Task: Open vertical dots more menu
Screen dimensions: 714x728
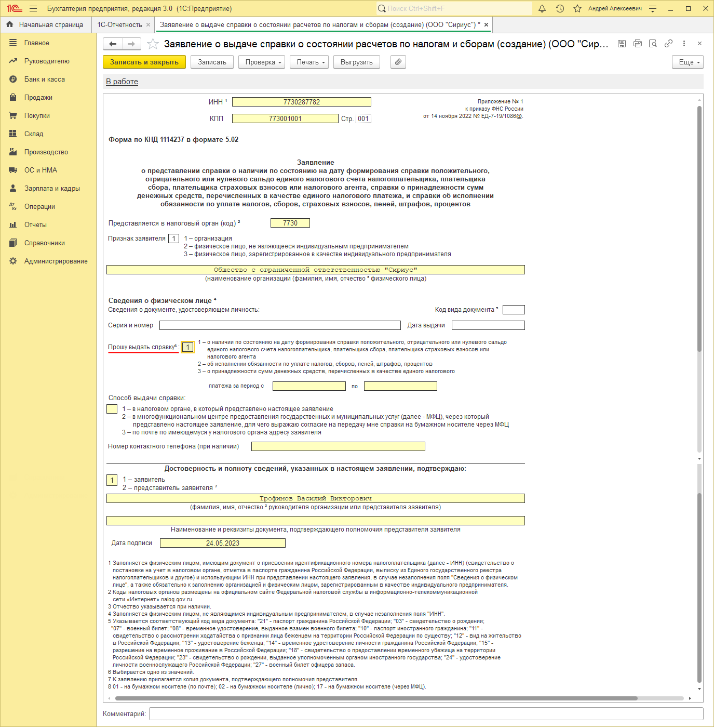Action: point(684,44)
